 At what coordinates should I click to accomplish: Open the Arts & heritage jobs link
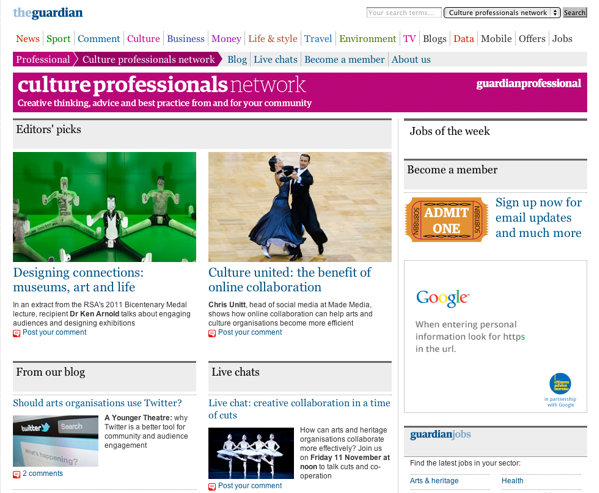pos(434,481)
